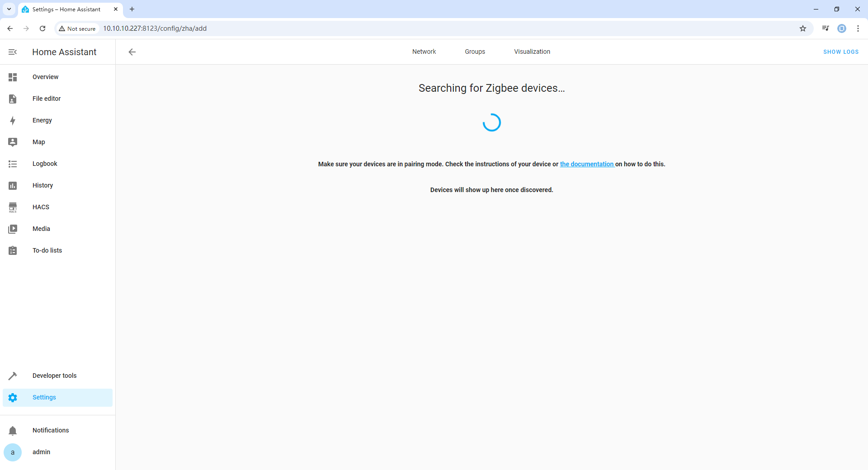The image size is (868, 470).
Task: Open the Overview dashboard icon
Action: pos(13,77)
